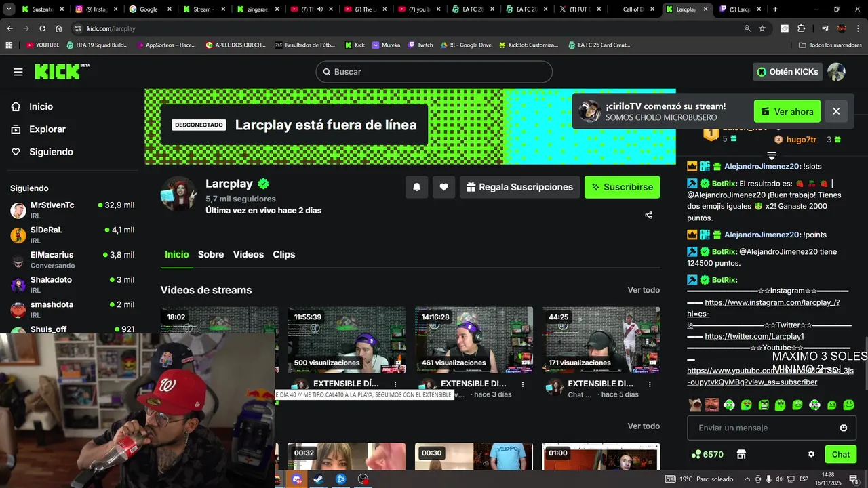Viewport: 868px width, 488px height.
Task: Open the Chrome three-dot menu
Action: click(858, 28)
